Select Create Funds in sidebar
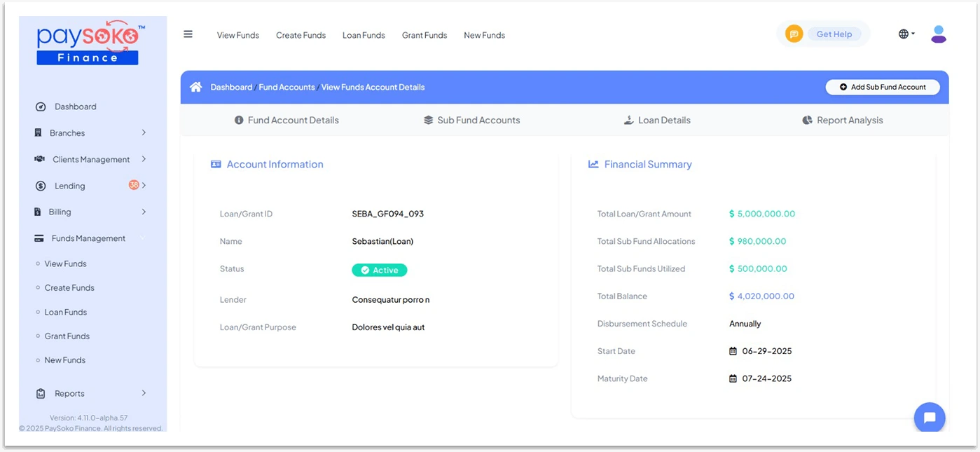The width and height of the screenshot is (980, 452). 69,287
